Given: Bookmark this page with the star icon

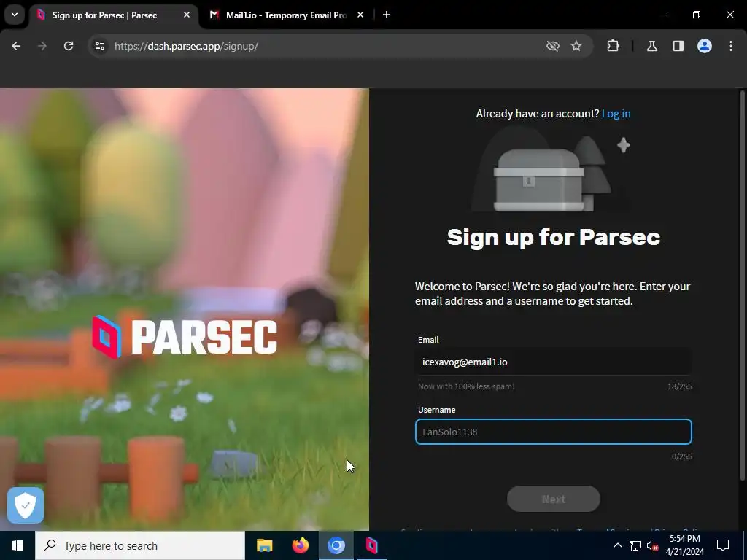Looking at the screenshot, I should pos(576,46).
